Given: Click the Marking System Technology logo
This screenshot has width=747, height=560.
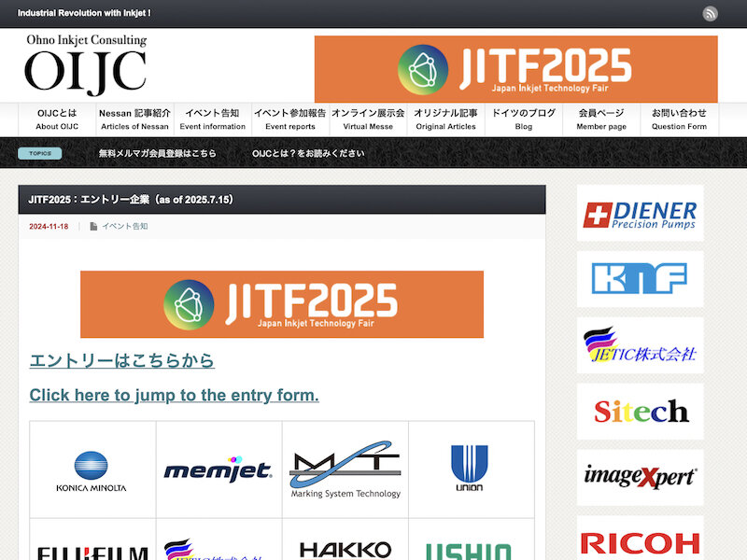Looking at the screenshot, I should (x=345, y=469).
